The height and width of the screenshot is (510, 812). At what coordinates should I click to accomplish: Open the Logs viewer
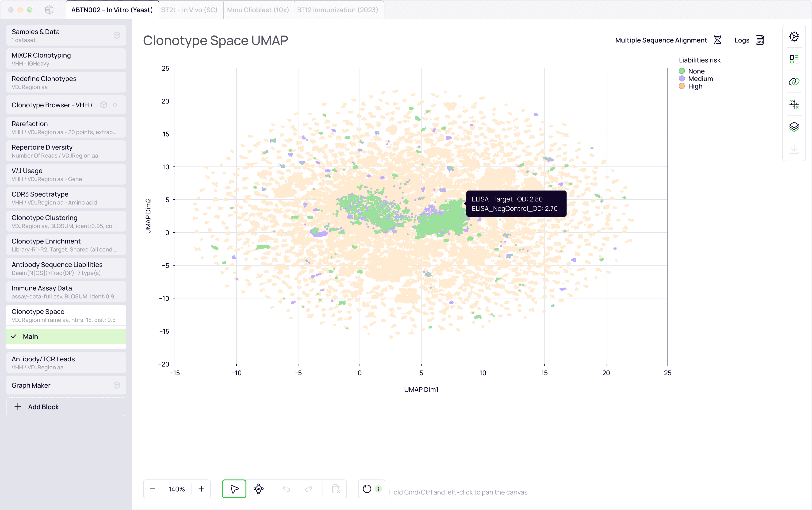(x=749, y=40)
